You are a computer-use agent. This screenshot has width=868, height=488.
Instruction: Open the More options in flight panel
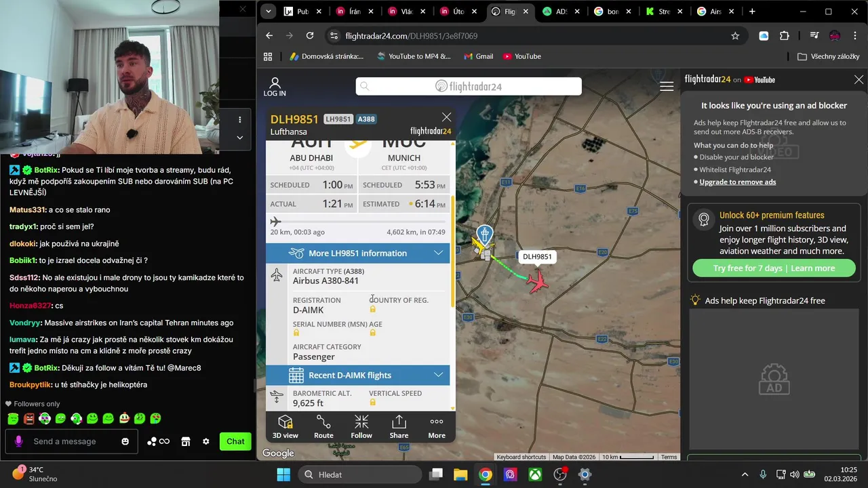(x=437, y=427)
